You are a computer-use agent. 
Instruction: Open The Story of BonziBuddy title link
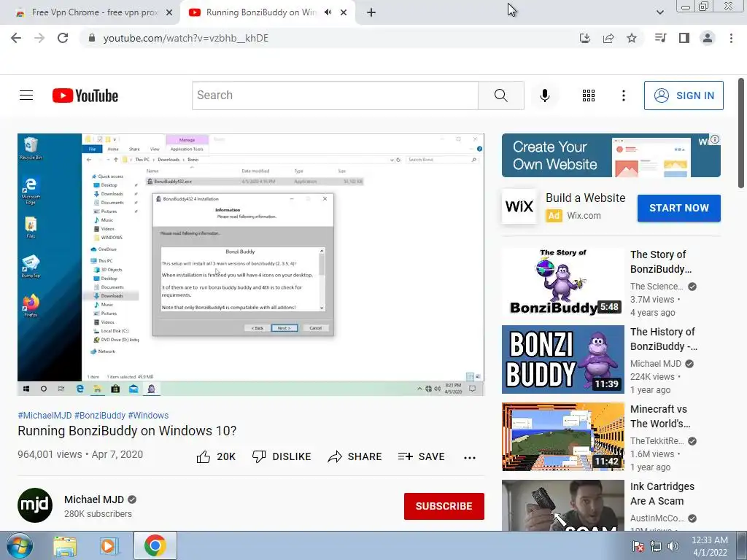661,262
